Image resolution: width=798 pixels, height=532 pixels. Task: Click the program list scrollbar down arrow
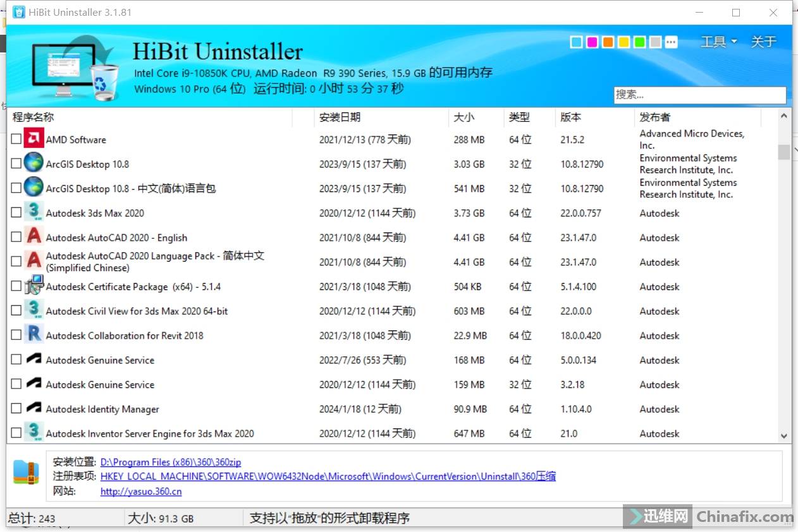point(784,436)
